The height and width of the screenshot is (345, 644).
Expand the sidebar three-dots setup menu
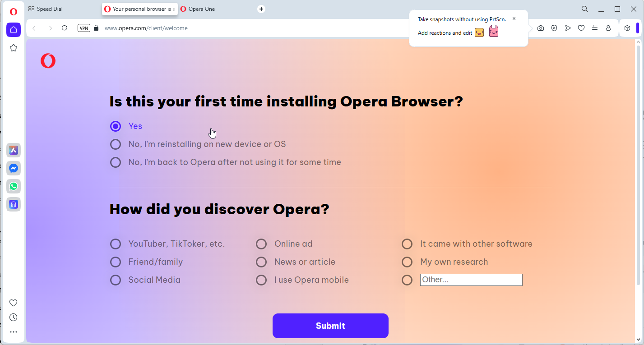click(14, 332)
